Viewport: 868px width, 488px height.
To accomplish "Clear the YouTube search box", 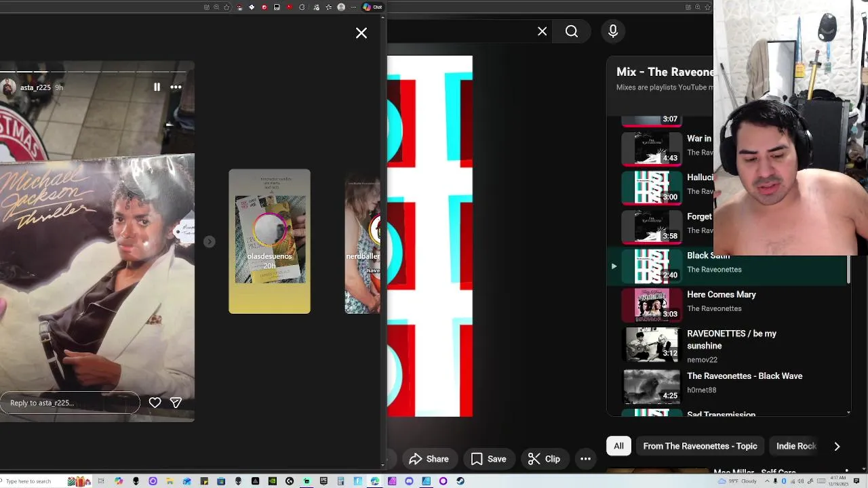I will [542, 31].
